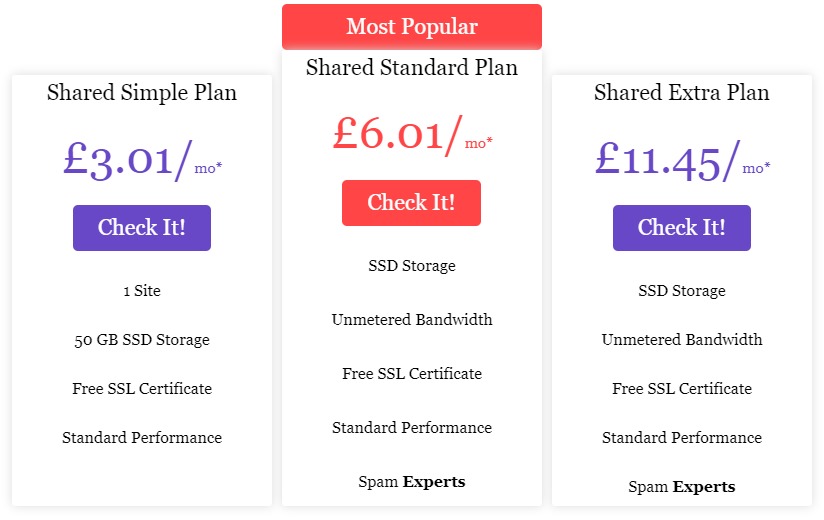Click the £11.45 price text

coord(658,160)
